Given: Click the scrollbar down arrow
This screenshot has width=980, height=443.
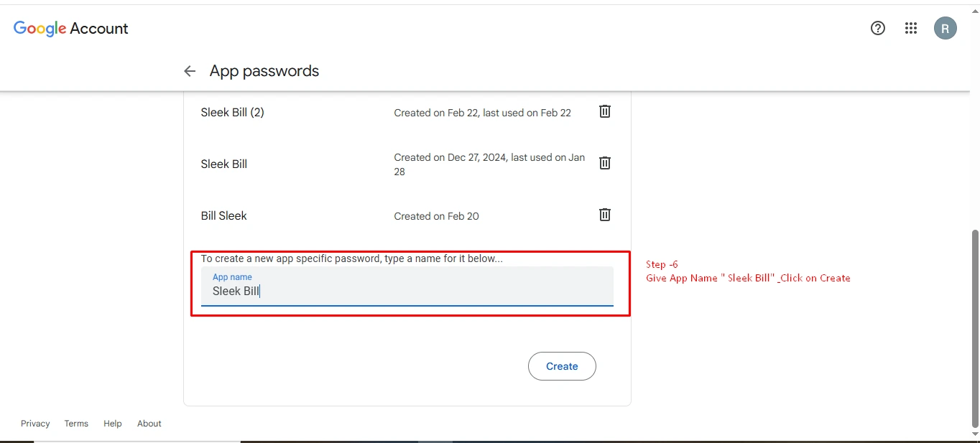Looking at the screenshot, I should point(974,434).
